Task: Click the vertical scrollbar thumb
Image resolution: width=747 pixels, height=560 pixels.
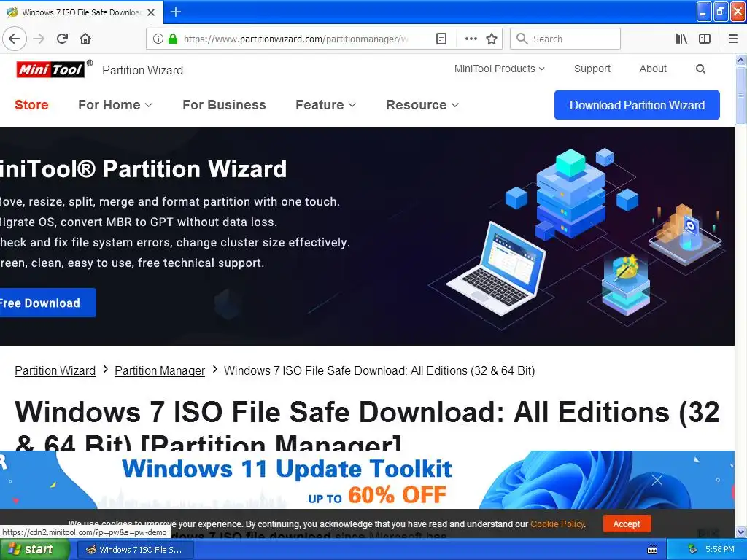Action: pos(741,96)
